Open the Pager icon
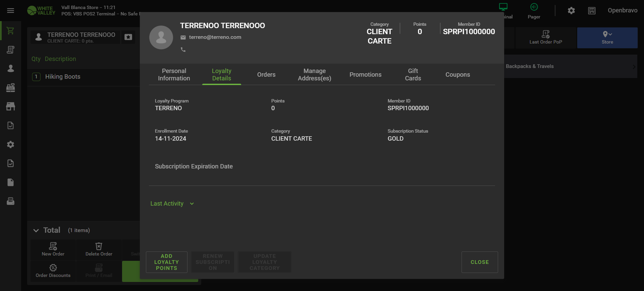Screen dimensions: 644x291 coord(534,11)
